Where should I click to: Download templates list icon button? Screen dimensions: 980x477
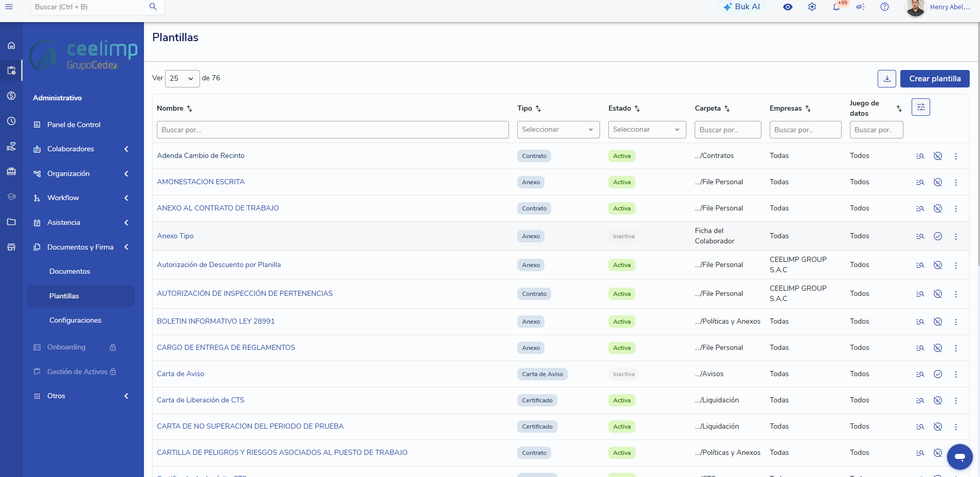[x=887, y=79]
